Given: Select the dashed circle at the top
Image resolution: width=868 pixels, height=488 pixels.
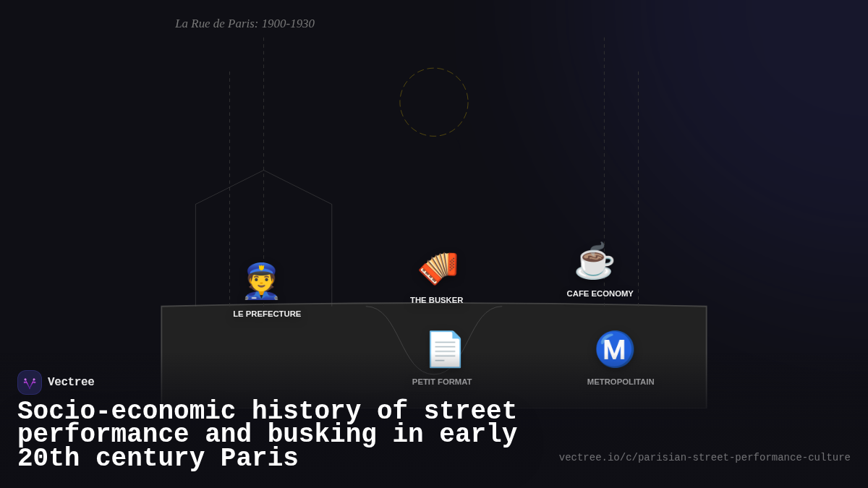Looking at the screenshot, I should point(434,101).
